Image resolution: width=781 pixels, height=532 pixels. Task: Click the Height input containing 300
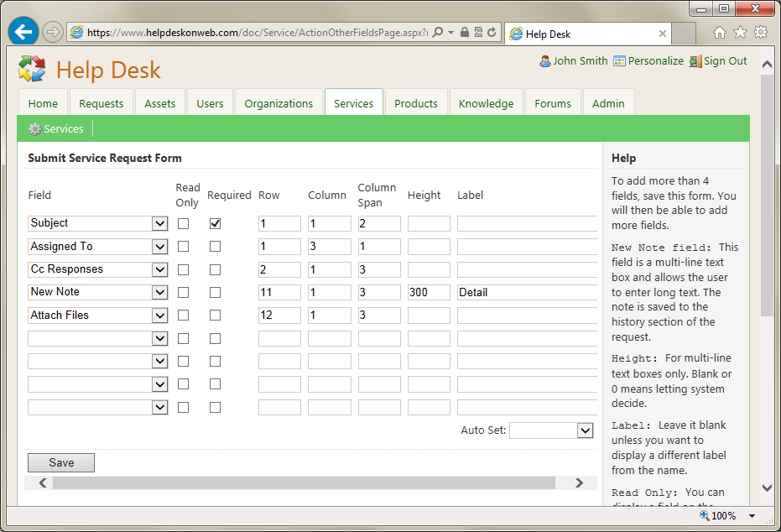[429, 292]
